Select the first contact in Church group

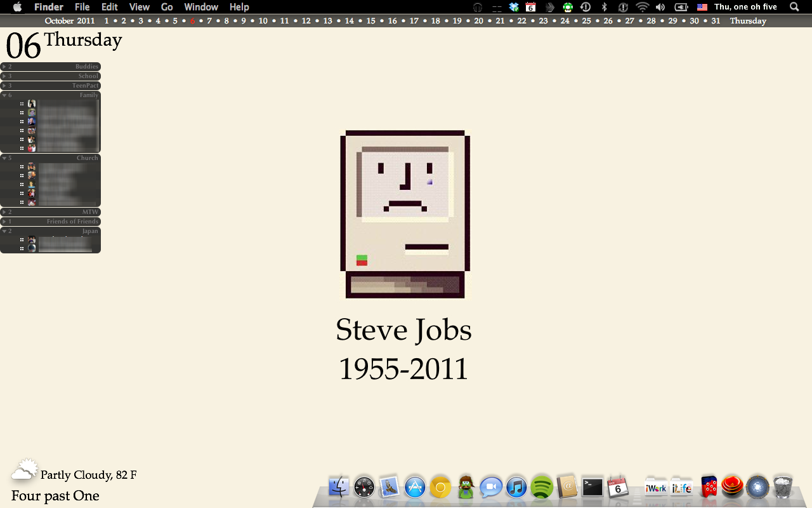coord(50,166)
